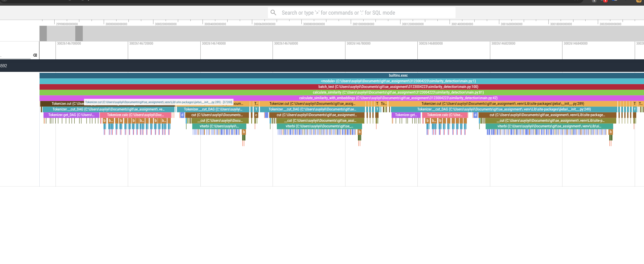The image size is (644, 264).
Task: Select the green calculate_similarity slice
Action: [x=398, y=93]
